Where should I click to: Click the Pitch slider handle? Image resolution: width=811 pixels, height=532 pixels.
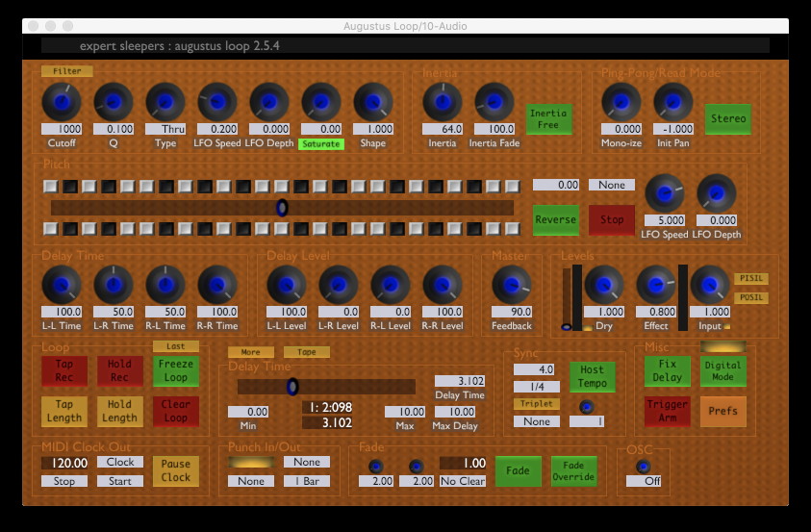pyautogui.click(x=282, y=208)
